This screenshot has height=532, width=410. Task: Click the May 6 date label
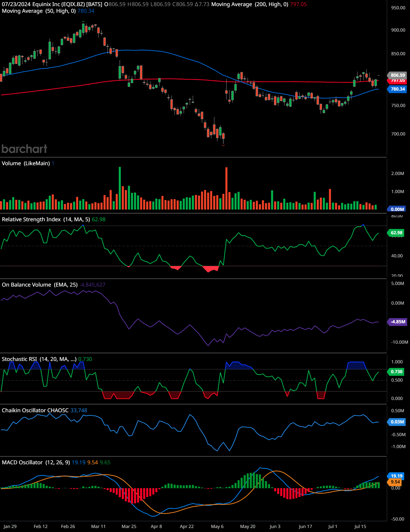[217, 526]
